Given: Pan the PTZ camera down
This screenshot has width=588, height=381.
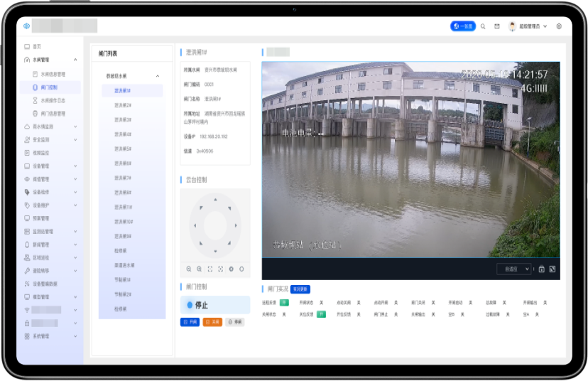Looking at the screenshot, I should [215, 251].
